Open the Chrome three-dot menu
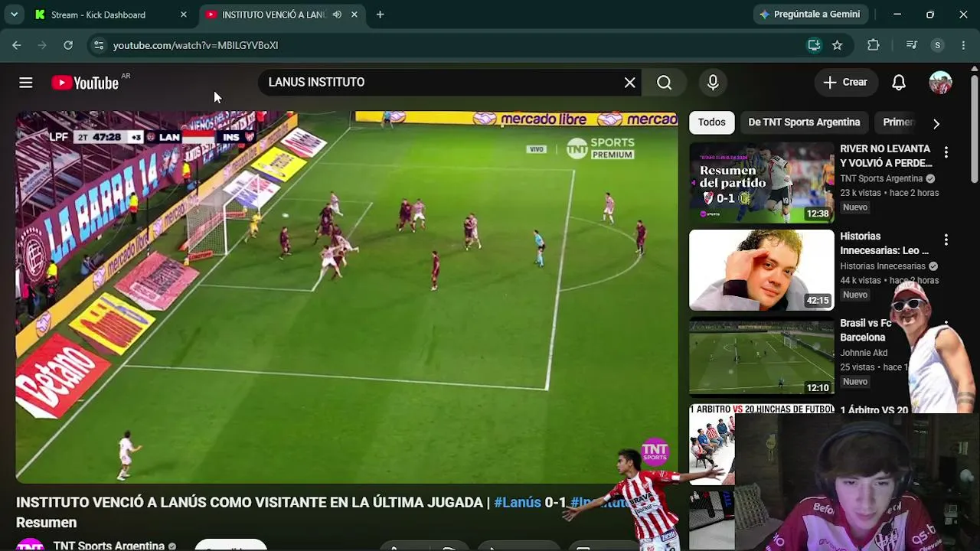 coord(963,45)
